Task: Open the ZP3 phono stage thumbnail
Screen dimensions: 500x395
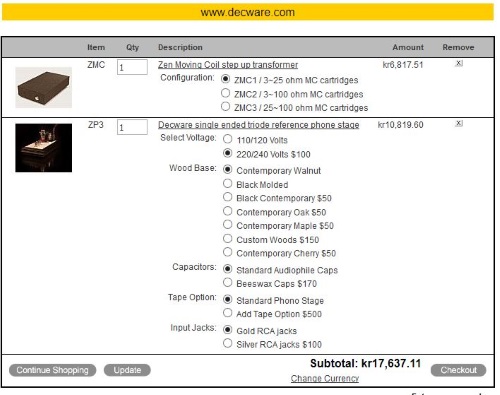Action: [43, 148]
